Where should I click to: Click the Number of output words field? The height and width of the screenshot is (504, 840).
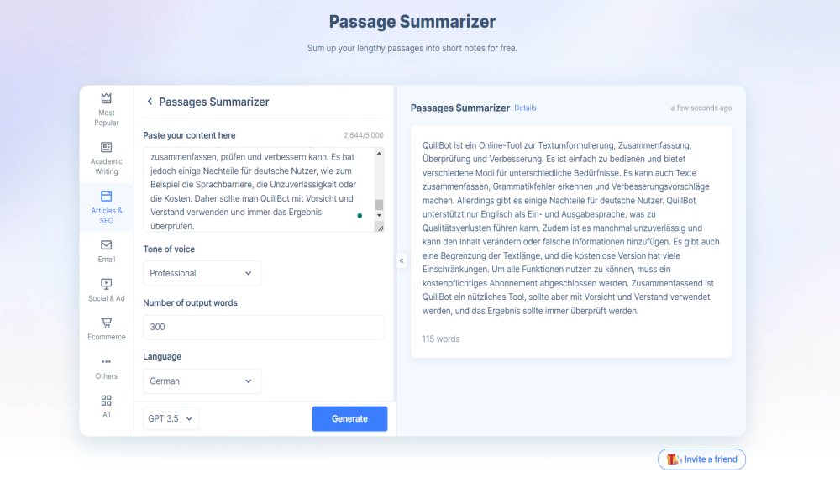pos(264,328)
